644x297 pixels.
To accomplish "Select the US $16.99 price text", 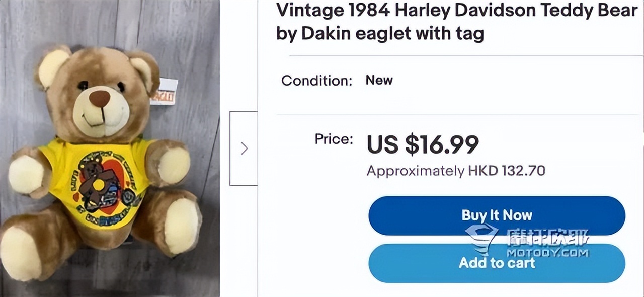I will pos(423,144).
